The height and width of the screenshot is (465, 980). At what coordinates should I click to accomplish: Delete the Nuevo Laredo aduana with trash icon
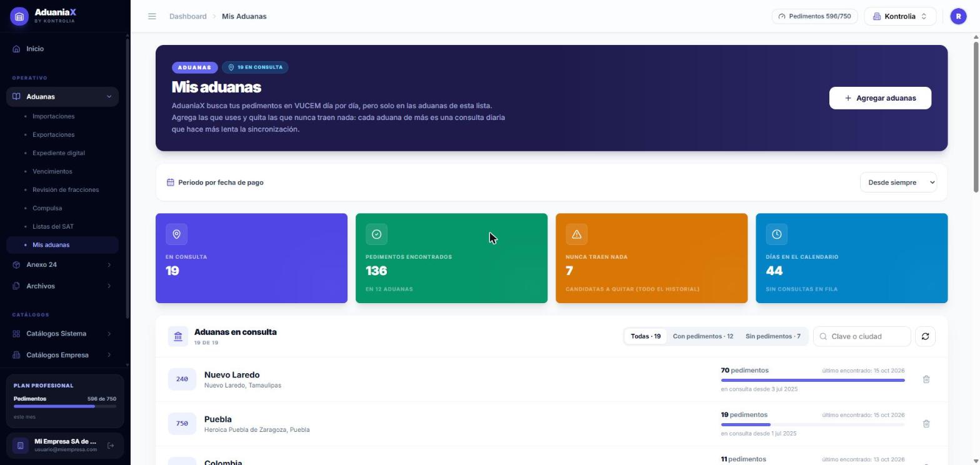click(x=926, y=379)
